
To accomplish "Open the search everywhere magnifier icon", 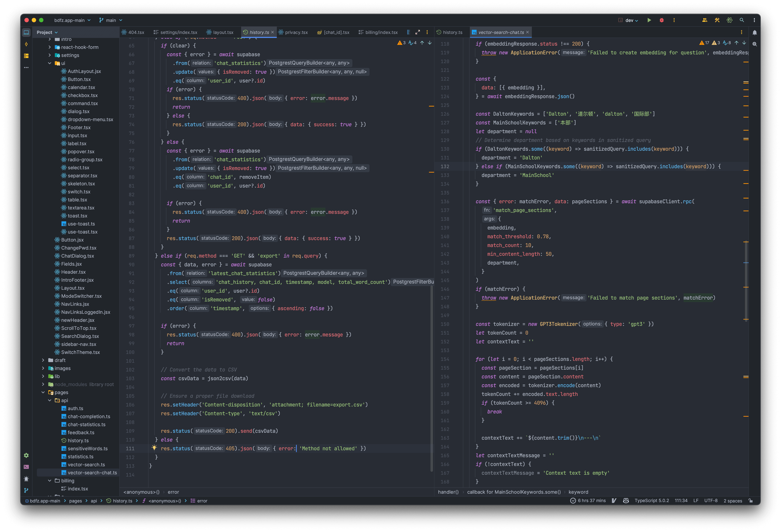I will [x=742, y=20].
